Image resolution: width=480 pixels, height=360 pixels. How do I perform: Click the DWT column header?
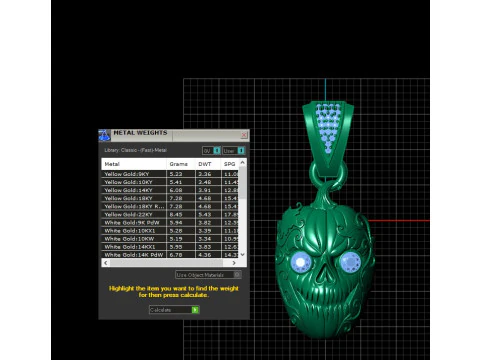(208, 164)
